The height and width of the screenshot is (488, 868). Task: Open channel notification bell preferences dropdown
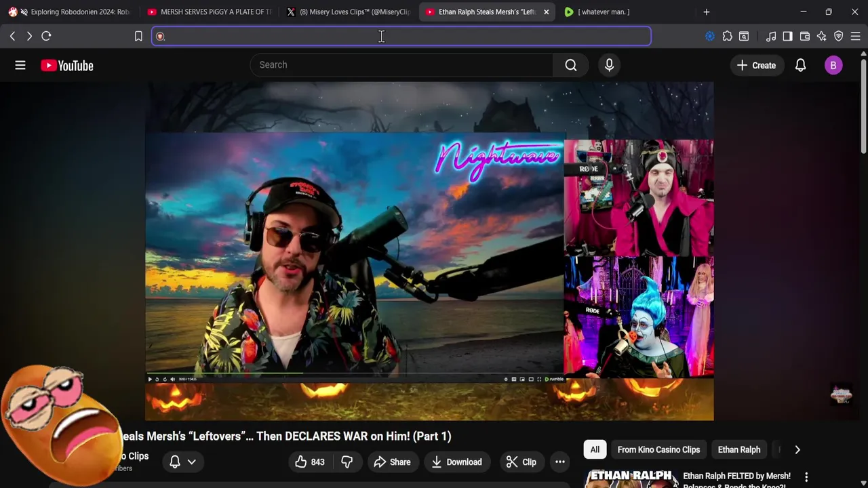coord(183,462)
